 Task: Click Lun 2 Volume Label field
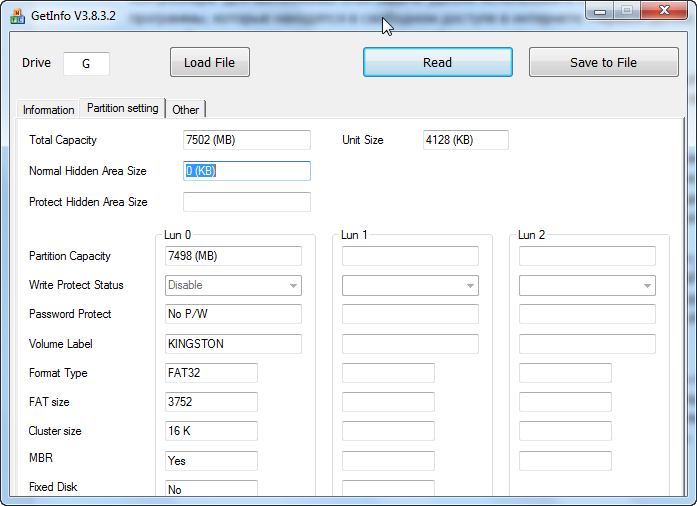click(587, 344)
